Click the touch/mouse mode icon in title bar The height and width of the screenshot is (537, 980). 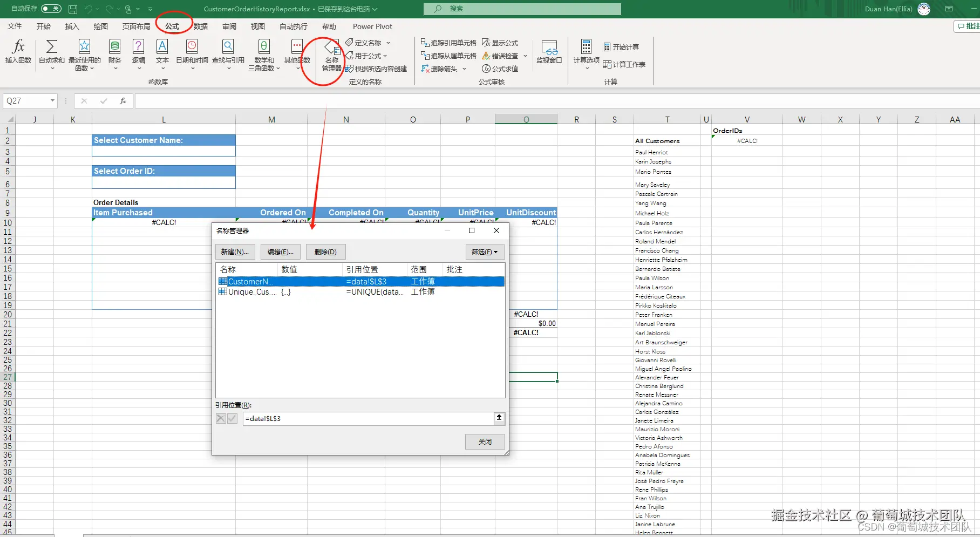coord(128,9)
